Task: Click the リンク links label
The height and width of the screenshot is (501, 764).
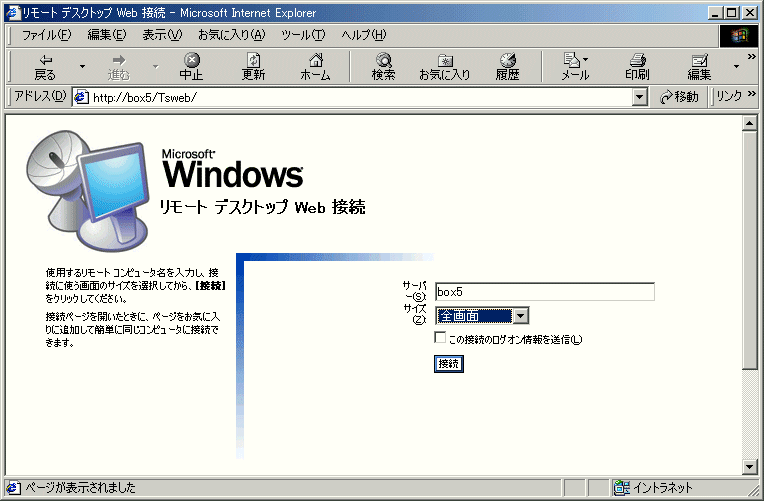Action: (x=729, y=96)
